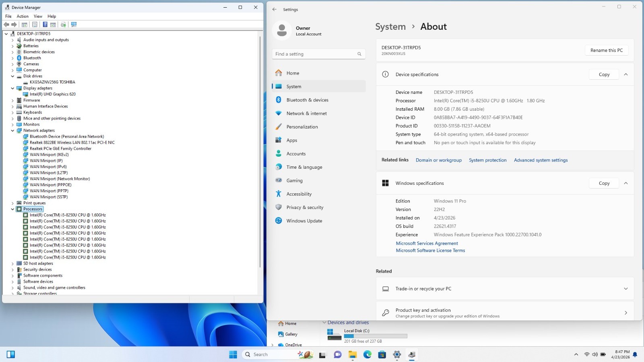
Task: Collapse the Device specifications section
Action: (x=625, y=74)
